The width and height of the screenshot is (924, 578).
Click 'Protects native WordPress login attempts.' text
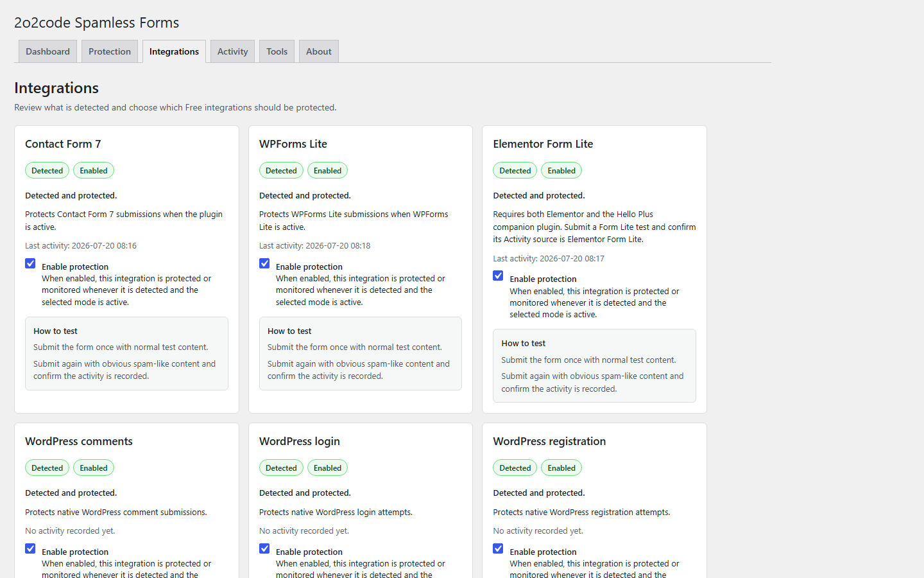click(x=336, y=512)
